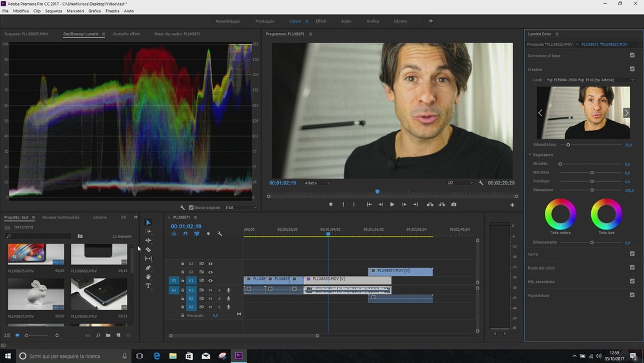Toggle timeline snap magnet icon
The width and height of the screenshot is (644, 363).
(185, 234)
